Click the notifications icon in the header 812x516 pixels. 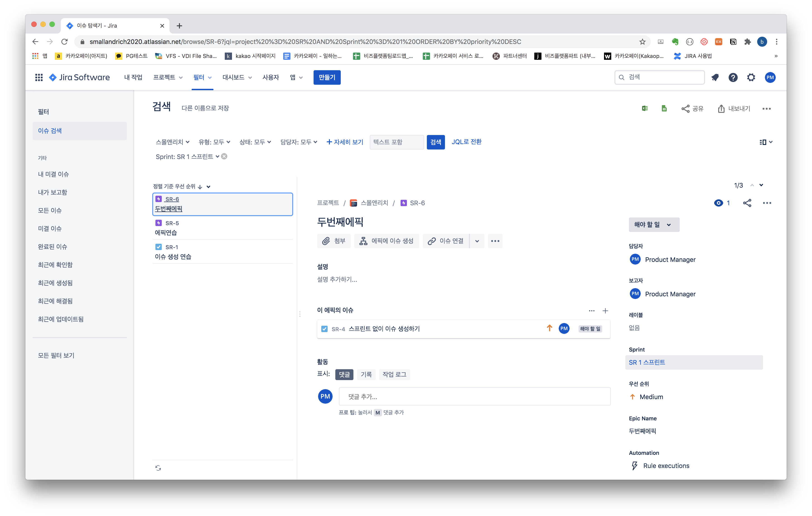715,77
